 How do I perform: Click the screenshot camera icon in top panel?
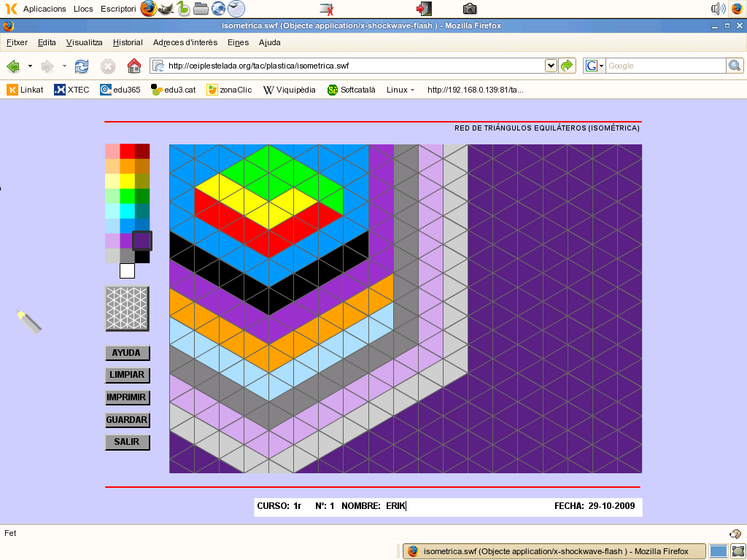pyautogui.click(x=470, y=9)
